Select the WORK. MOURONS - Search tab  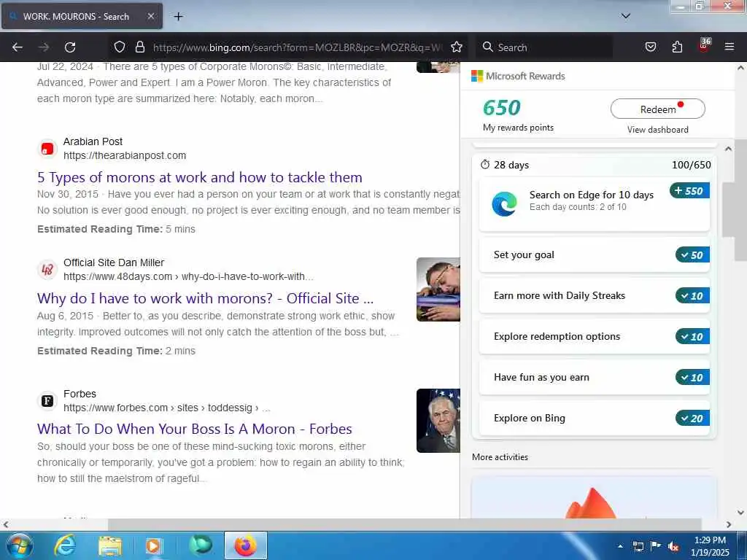82,16
